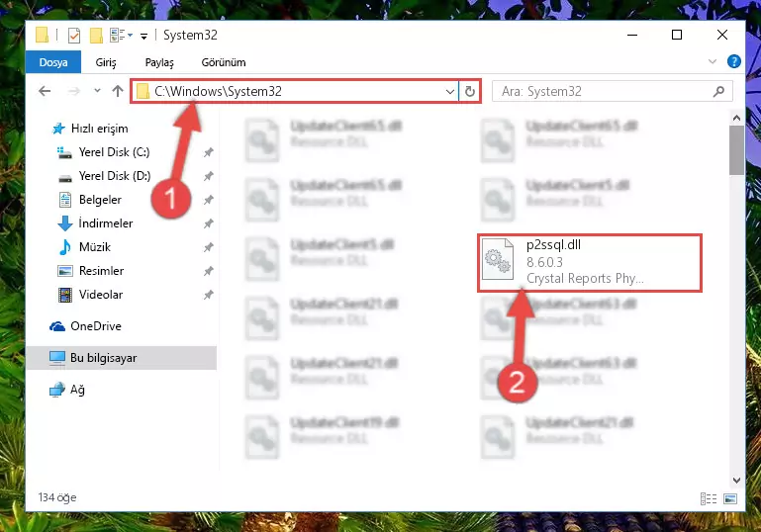761x532 pixels.
Task: Click the search magnifier icon
Action: (718, 91)
